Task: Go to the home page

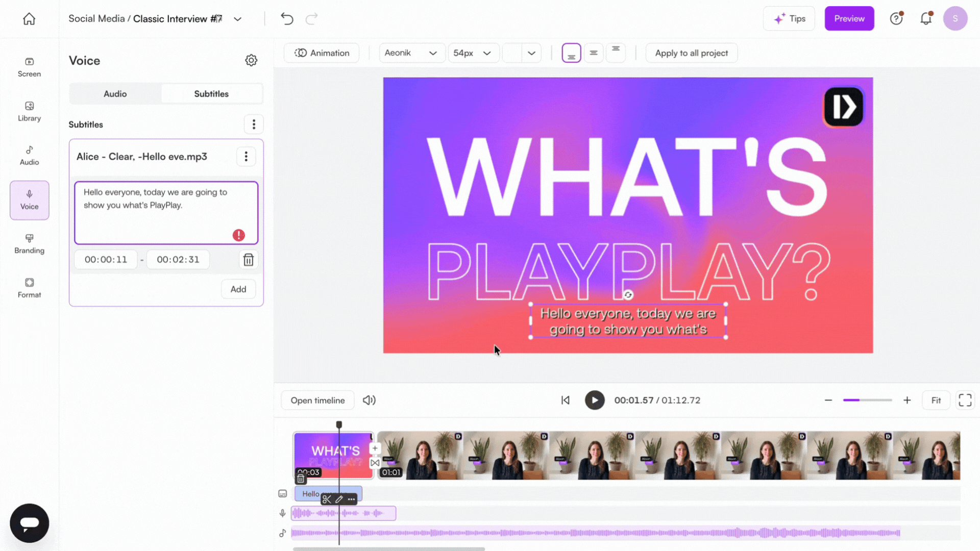Action: [x=29, y=19]
